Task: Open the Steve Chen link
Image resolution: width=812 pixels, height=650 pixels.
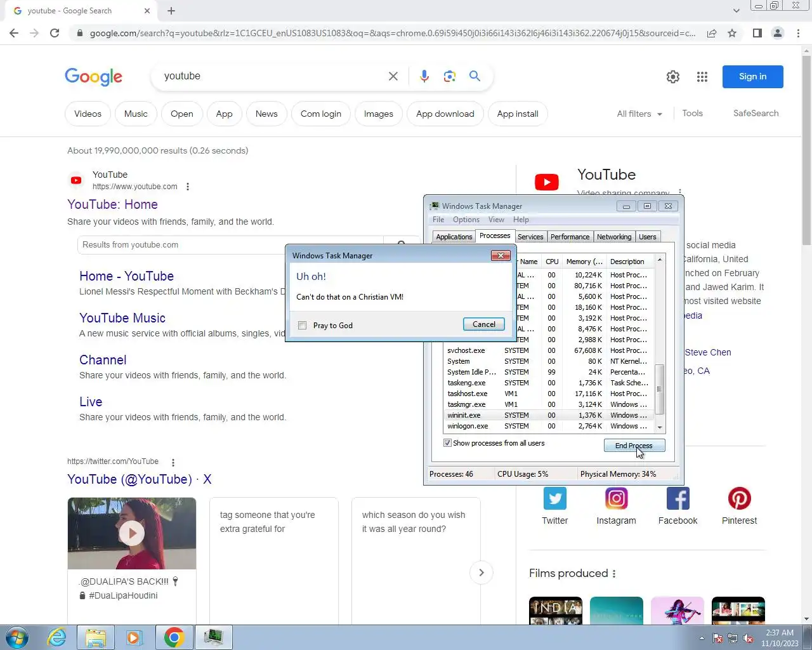Action: point(708,352)
